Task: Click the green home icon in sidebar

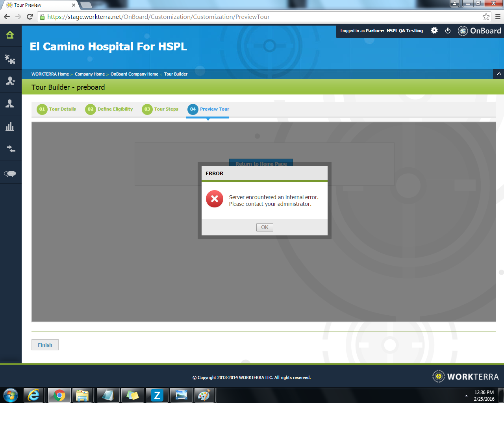Action: point(10,35)
